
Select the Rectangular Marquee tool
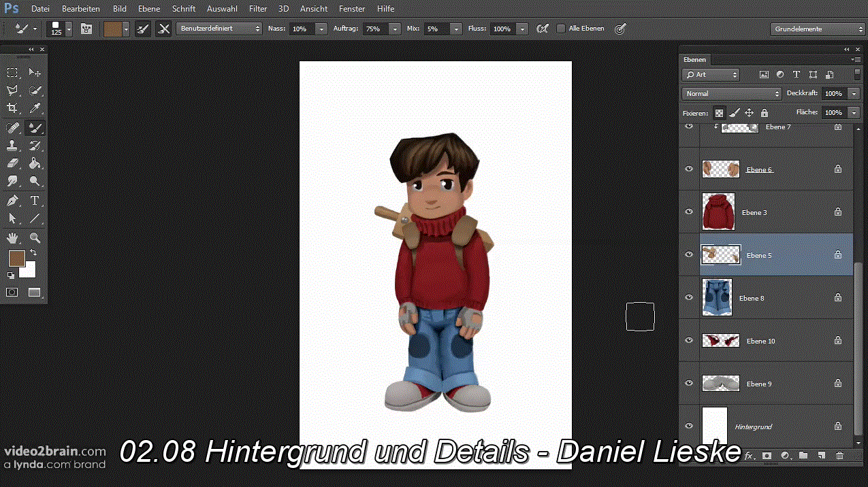click(x=12, y=73)
